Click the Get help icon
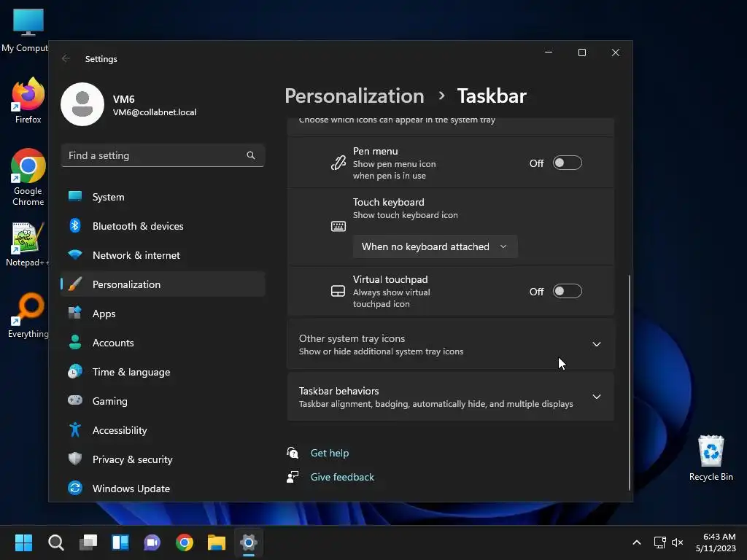 (x=293, y=452)
